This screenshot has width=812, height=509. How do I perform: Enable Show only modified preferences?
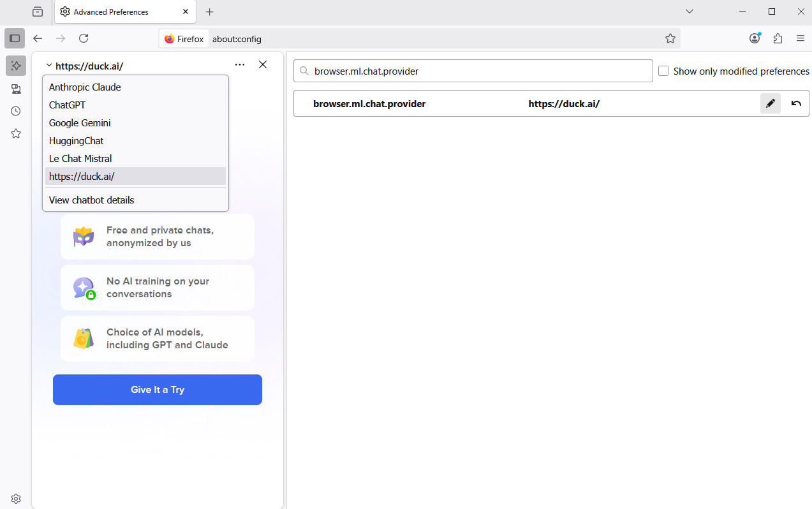click(663, 71)
